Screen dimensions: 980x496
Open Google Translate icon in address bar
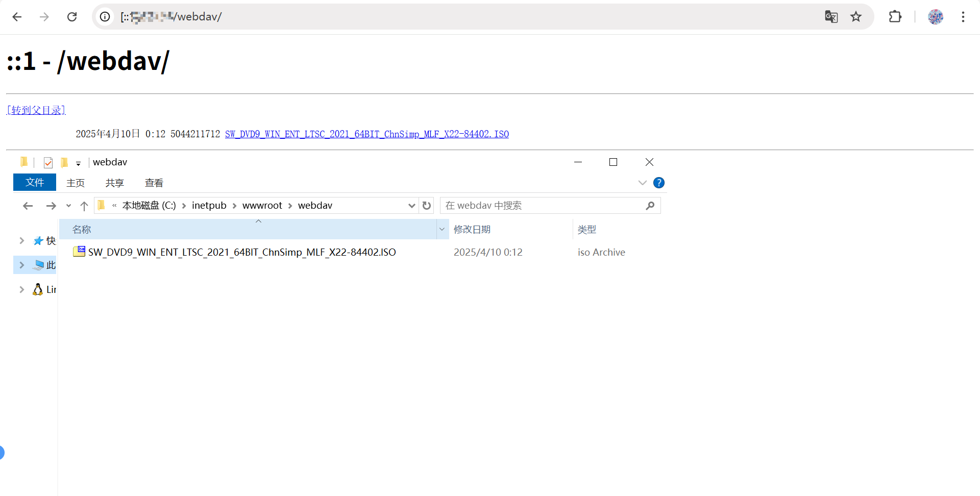pos(831,17)
